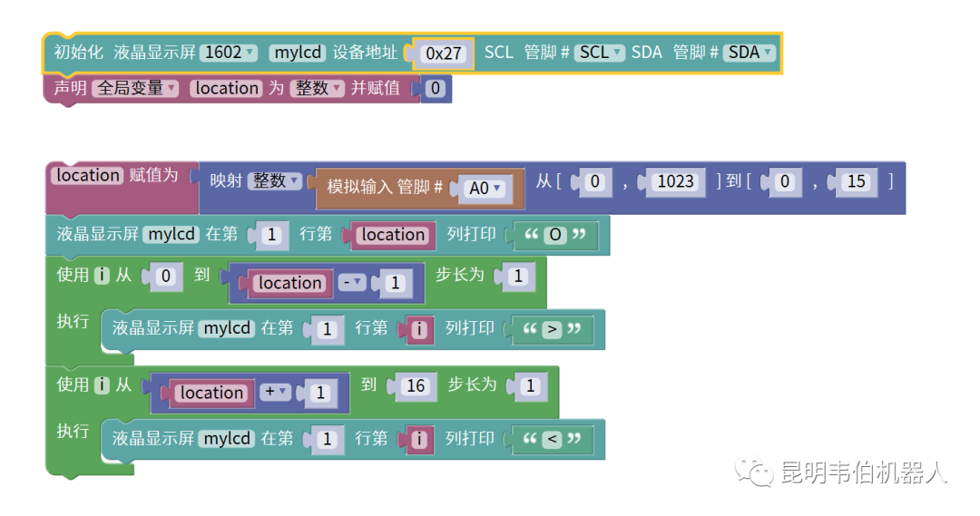This screenshot has height=516, width=980.
Task: Edit the printed text <
Action: [x=552, y=439]
